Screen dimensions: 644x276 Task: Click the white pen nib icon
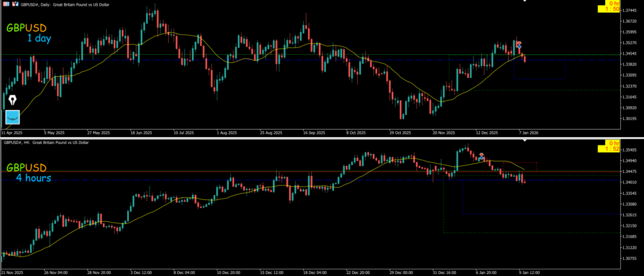click(13, 100)
